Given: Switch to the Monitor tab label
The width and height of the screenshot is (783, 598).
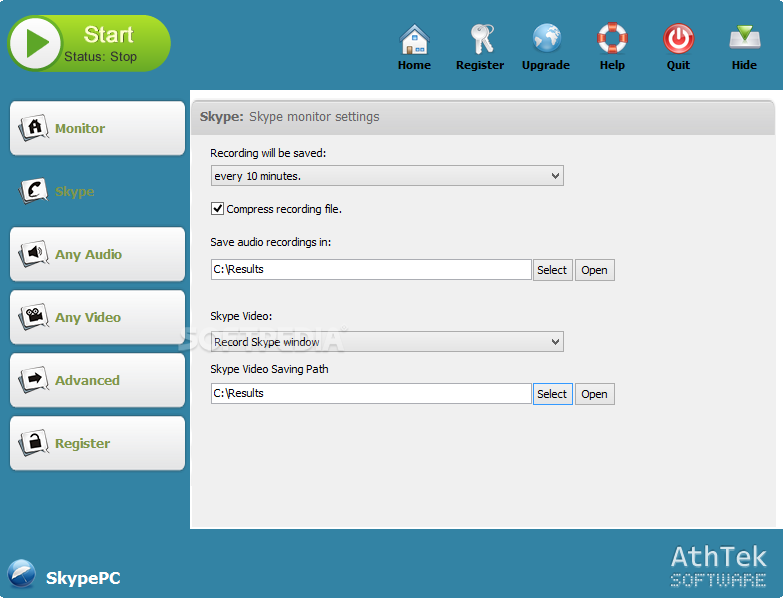Looking at the screenshot, I should click(x=80, y=128).
